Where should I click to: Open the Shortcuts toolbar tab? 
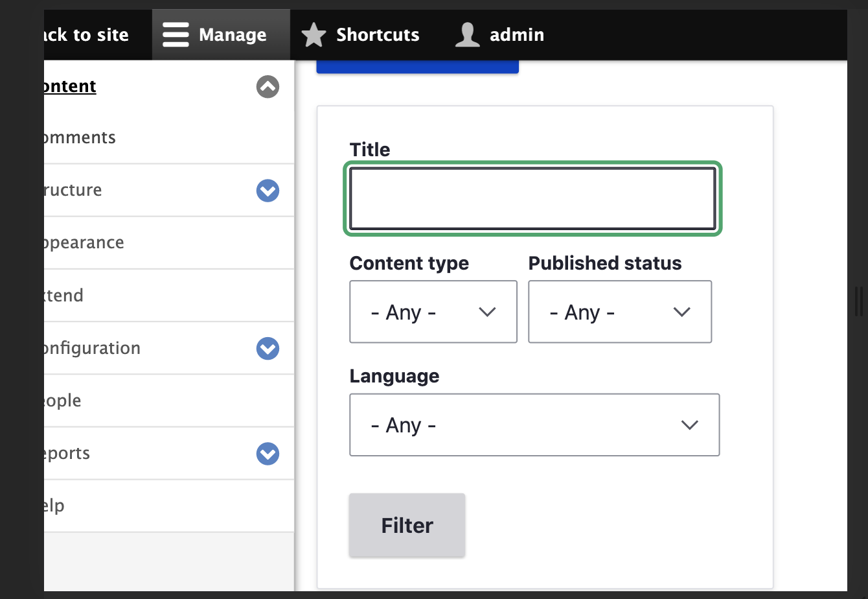tap(361, 35)
